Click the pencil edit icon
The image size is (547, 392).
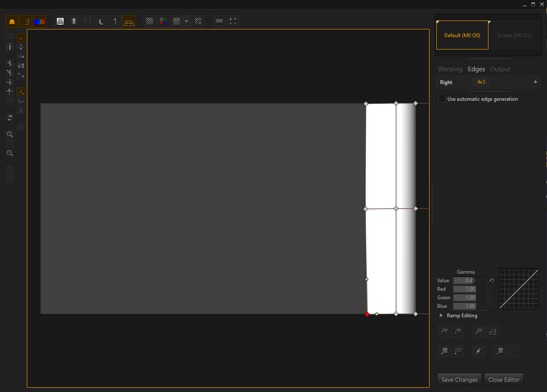click(x=479, y=351)
